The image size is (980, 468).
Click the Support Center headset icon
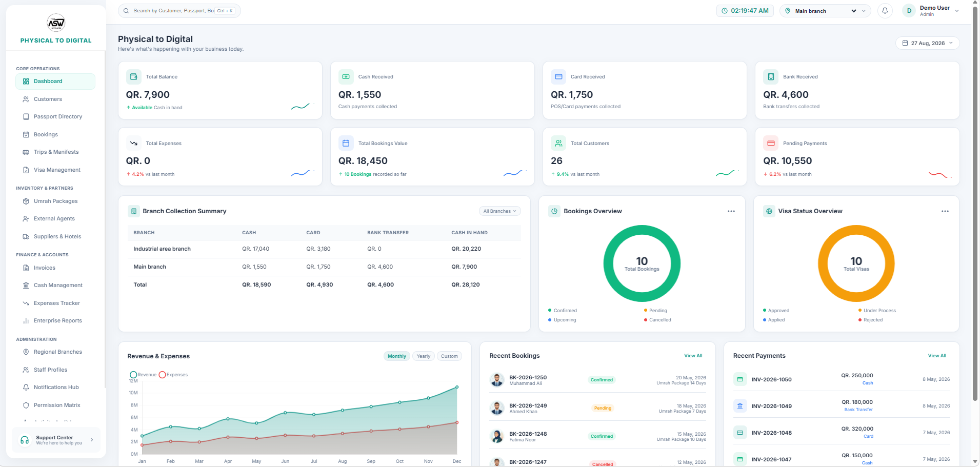point(25,440)
